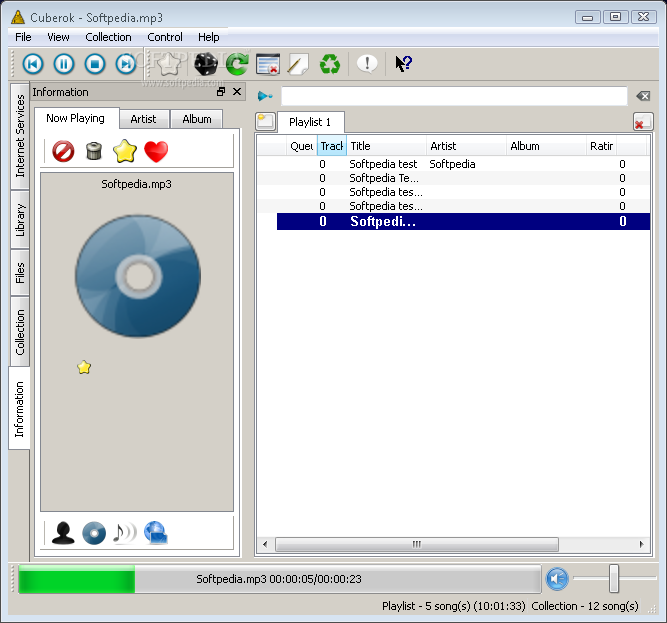The image size is (667, 623).
Task: Sort by the Title column header
Action: click(x=386, y=146)
